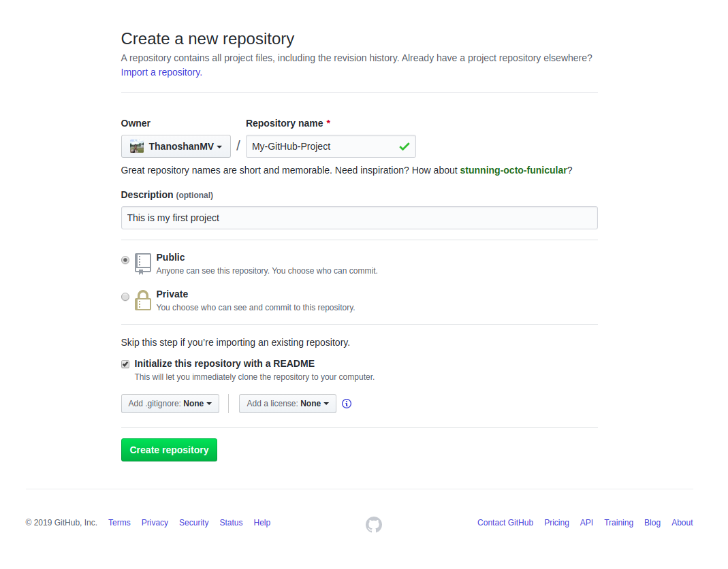Open the Import a repository link
The image size is (728, 569).
(x=159, y=71)
